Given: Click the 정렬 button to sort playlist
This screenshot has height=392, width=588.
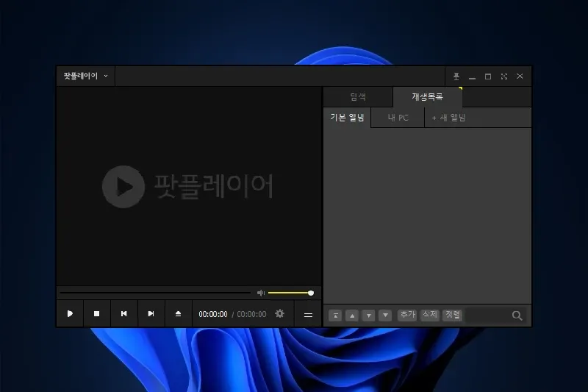Looking at the screenshot, I should pyautogui.click(x=452, y=315).
